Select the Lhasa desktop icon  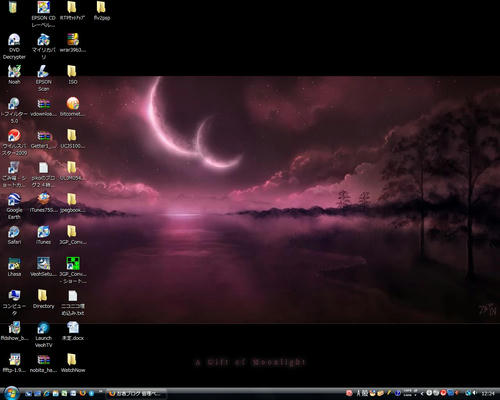(x=14, y=267)
